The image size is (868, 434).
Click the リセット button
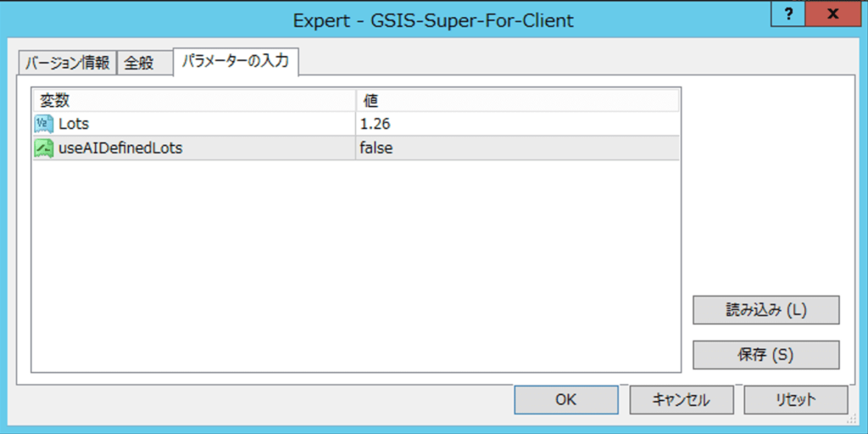795,400
